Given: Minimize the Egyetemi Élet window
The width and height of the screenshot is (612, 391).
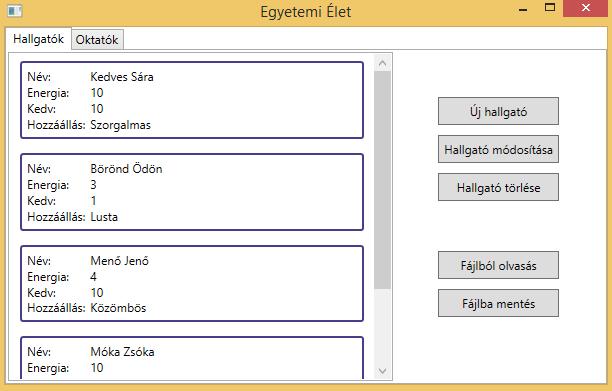Looking at the screenshot, I should (523, 9).
